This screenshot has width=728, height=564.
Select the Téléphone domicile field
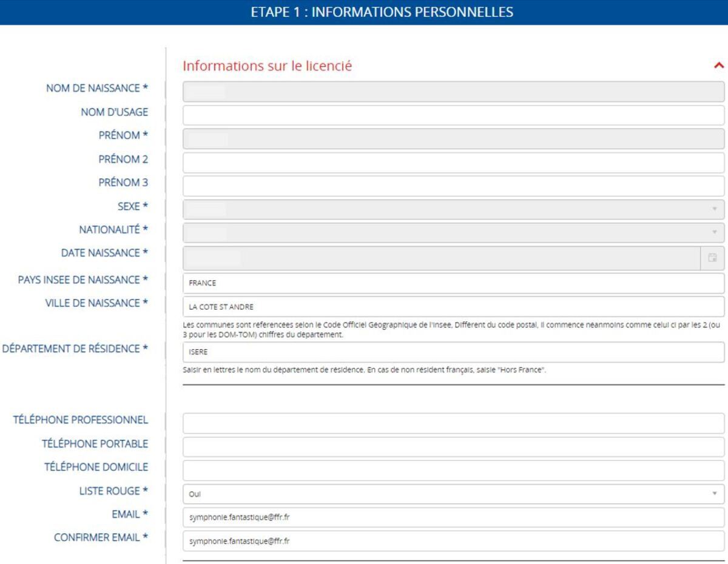[x=453, y=470]
